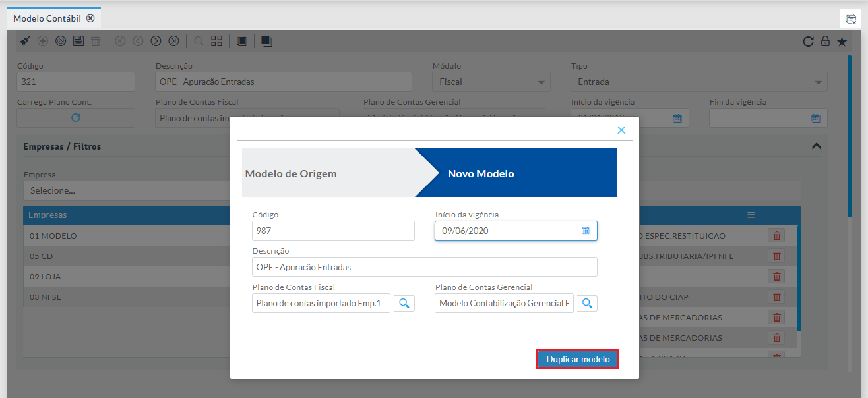This screenshot has width=868, height=398.
Task: Click the lock icon in the toolbar
Action: [825, 42]
